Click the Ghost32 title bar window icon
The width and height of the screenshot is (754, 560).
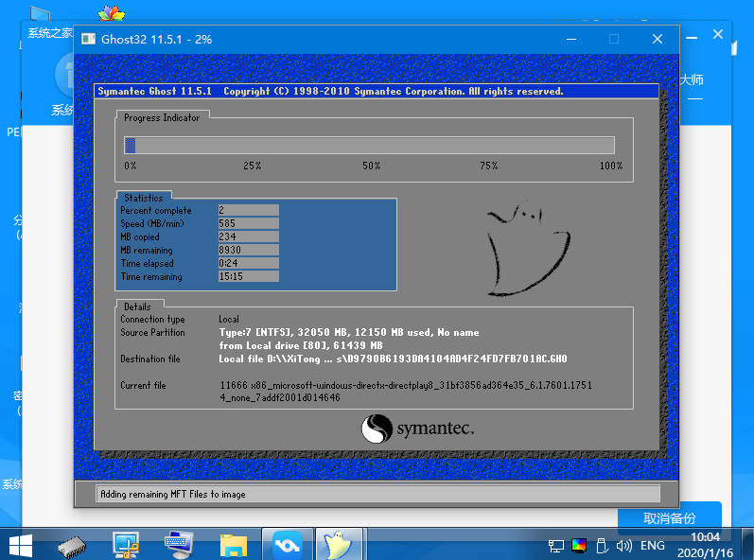point(89,40)
